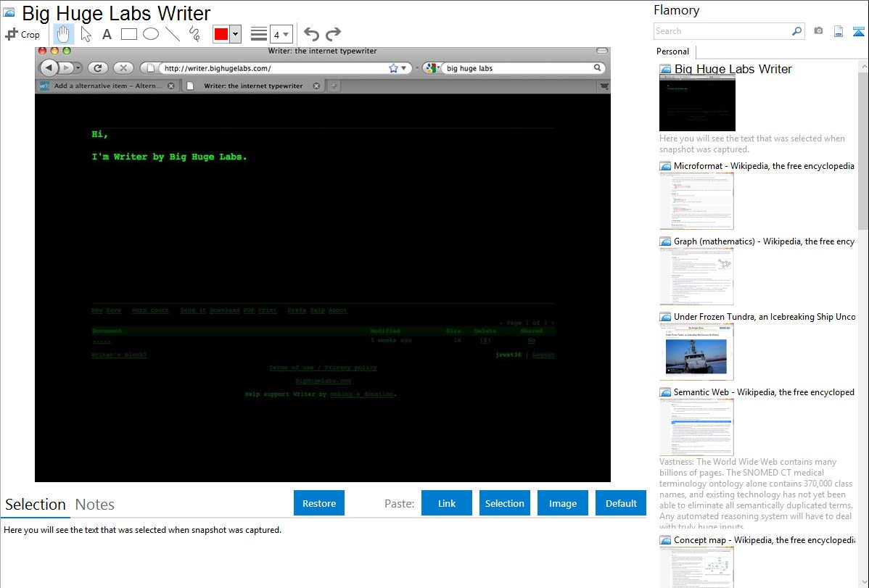Click the search magnifier icon
The width and height of the screenshot is (869, 588).
point(797,31)
